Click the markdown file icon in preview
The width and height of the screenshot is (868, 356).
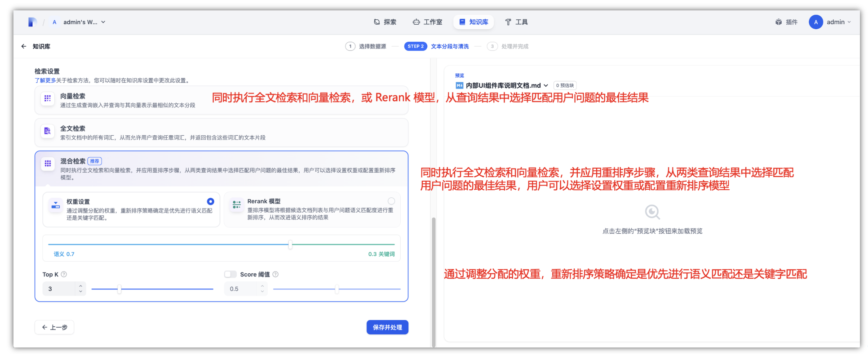click(459, 85)
